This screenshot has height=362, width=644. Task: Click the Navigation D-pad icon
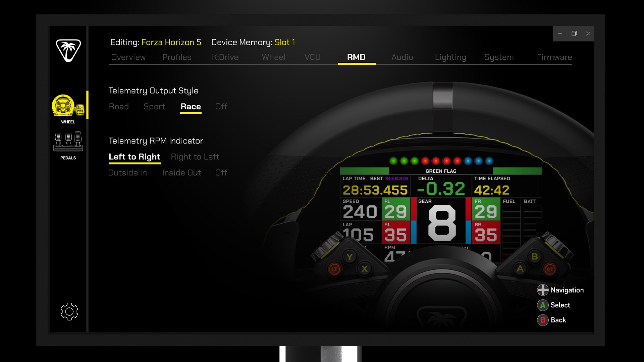tap(543, 290)
